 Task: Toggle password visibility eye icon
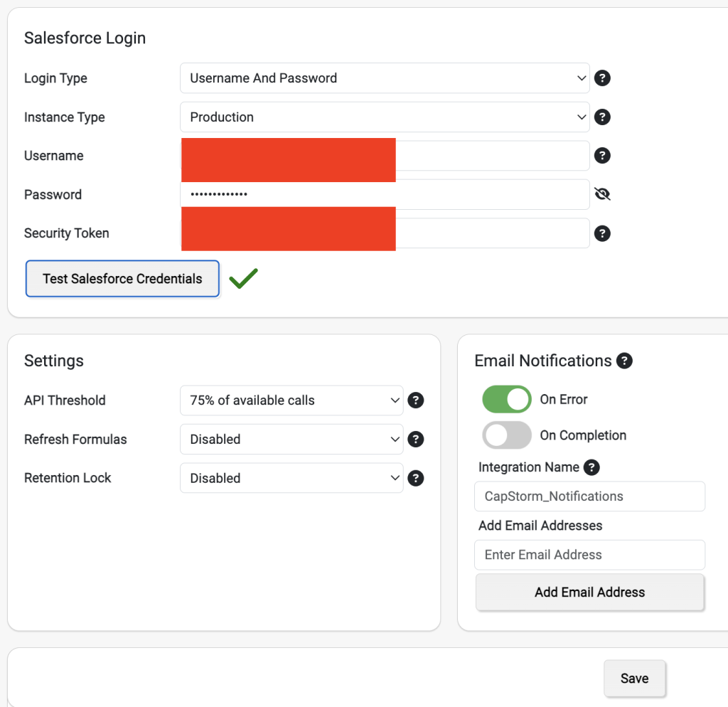tap(602, 194)
